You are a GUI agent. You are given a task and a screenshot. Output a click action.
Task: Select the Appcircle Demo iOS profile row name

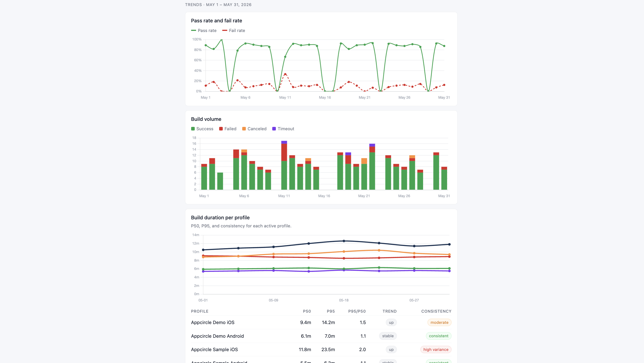click(x=213, y=322)
